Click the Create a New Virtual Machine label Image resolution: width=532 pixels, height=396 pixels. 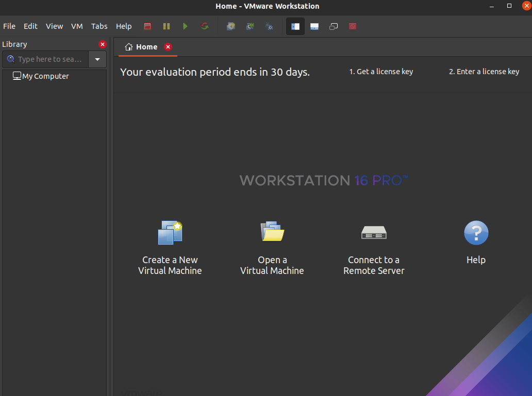tap(170, 265)
